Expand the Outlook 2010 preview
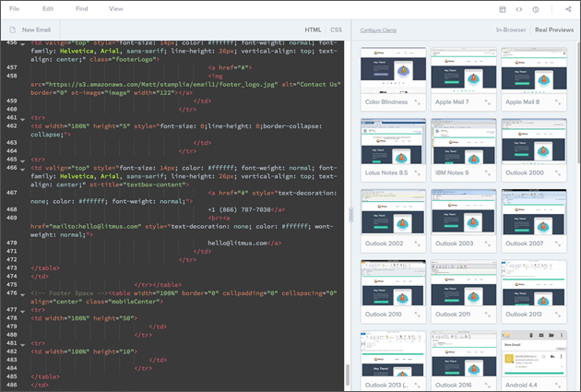Screen dimensions: 581x392 pos(418,315)
